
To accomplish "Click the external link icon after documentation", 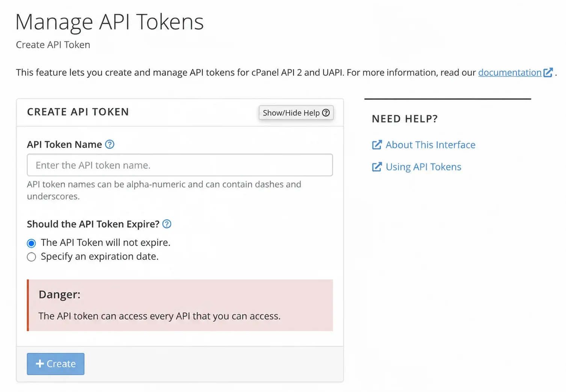I will (x=548, y=72).
